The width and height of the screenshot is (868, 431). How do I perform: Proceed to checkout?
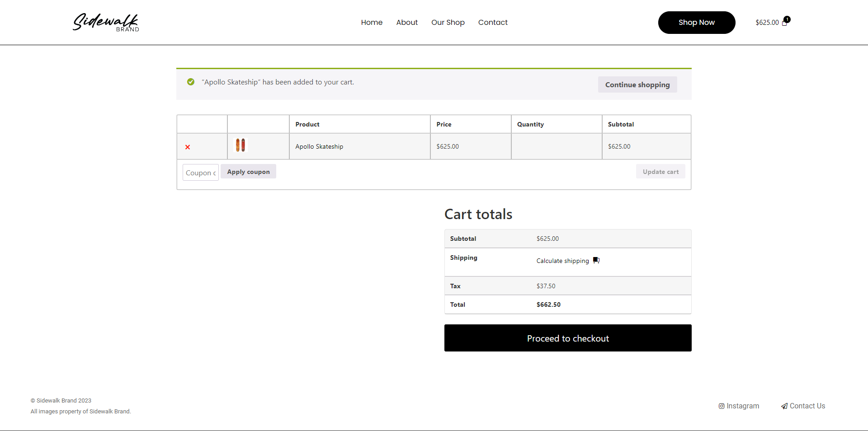[x=568, y=338]
